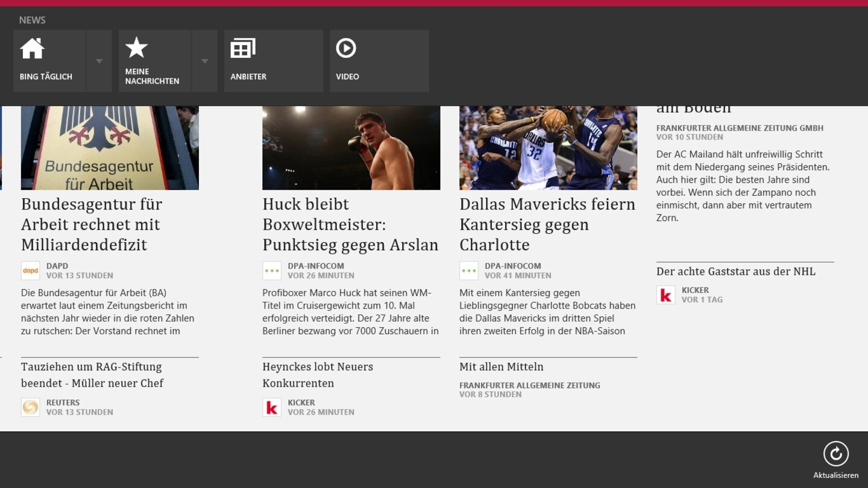Screen dimensions: 868x488
Task: Click the Aktualisieren refresh icon
Action: pos(835,454)
